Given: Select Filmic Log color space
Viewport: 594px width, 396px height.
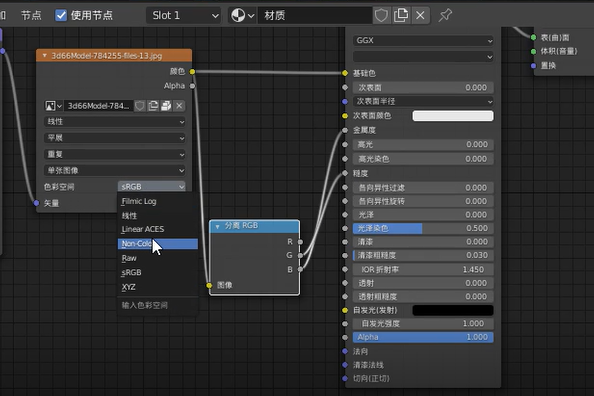Looking at the screenshot, I should [158, 201].
